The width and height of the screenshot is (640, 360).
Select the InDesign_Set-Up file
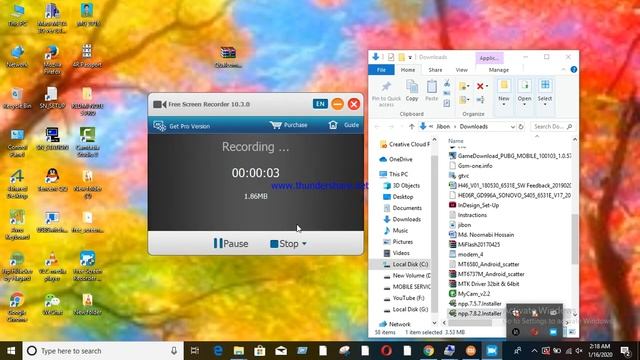(x=474, y=205)
